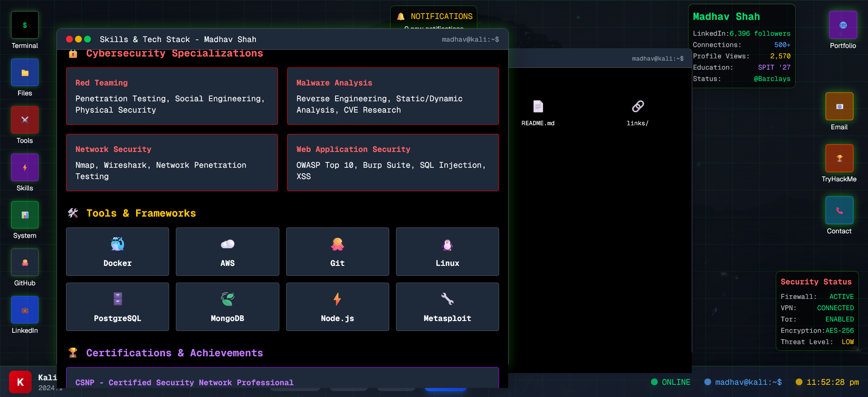Open the GitHub desktop icon
868x397 pixels.
pos(25,262)
